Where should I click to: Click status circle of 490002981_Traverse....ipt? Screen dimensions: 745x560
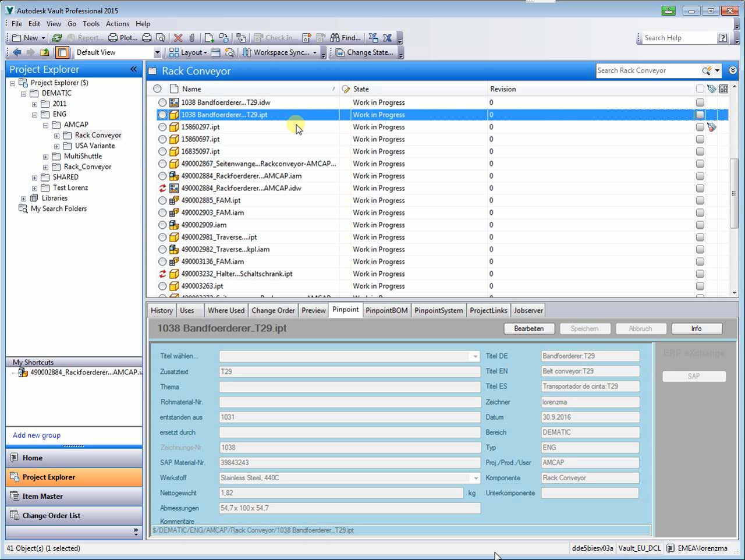point(162,237)
